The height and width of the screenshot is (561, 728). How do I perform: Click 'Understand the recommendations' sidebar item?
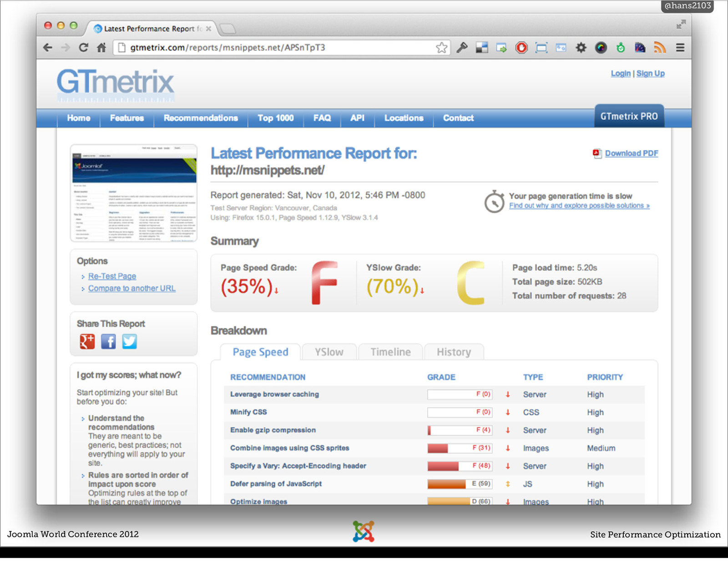pos(121,423)
